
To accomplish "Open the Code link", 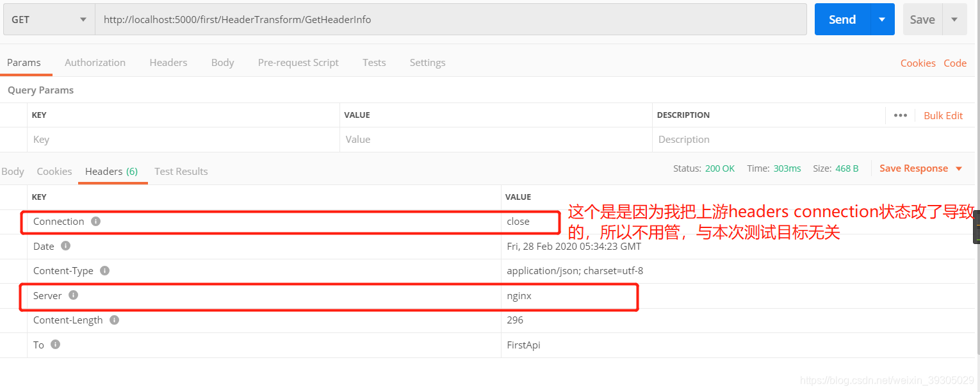I will point(955,63).
